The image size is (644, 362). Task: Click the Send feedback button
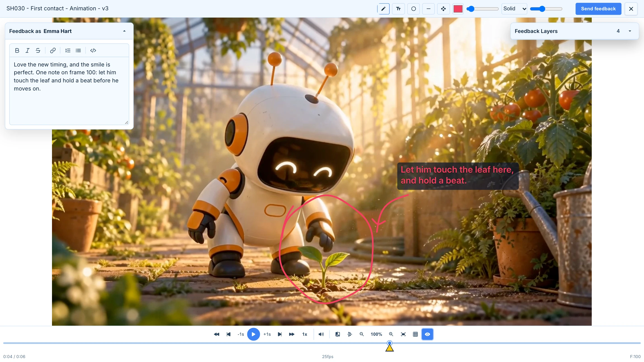point(598,9)
